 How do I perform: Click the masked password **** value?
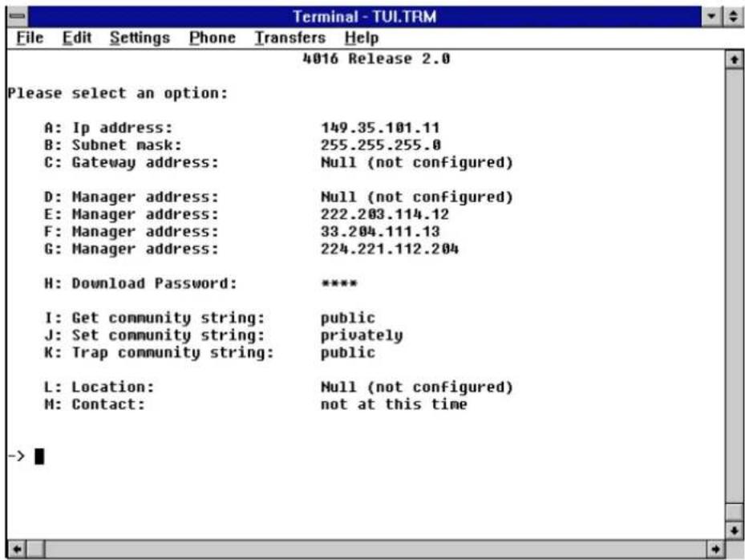pos(338,283)
